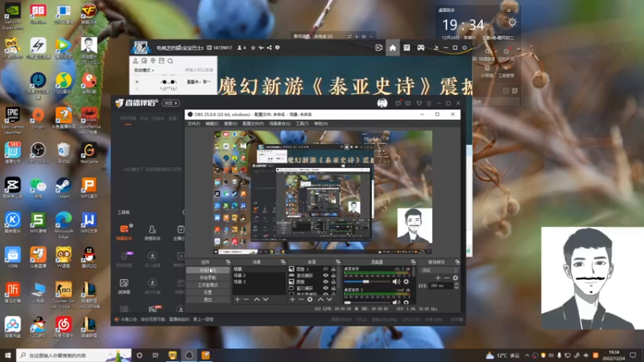Remove the selected scene with the minus icon
Image resolution: width=644 pixels, height=362 pixels.
246,299
